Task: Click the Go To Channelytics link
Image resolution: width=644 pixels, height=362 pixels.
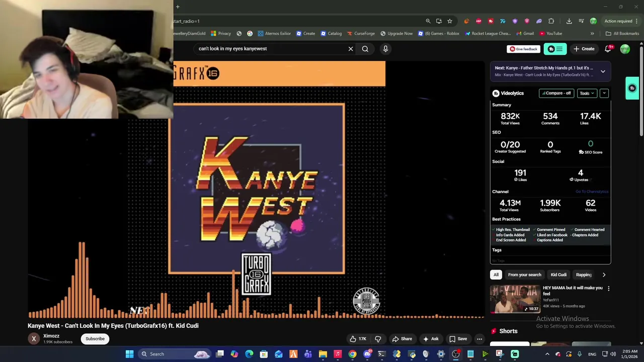Action: 592,192
